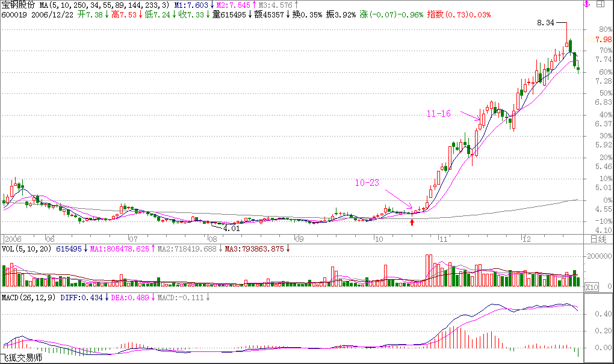614x364 pixels.
Task: Click the 飞狐交易师 label at bottom left
Action: (x=22, y=359)
